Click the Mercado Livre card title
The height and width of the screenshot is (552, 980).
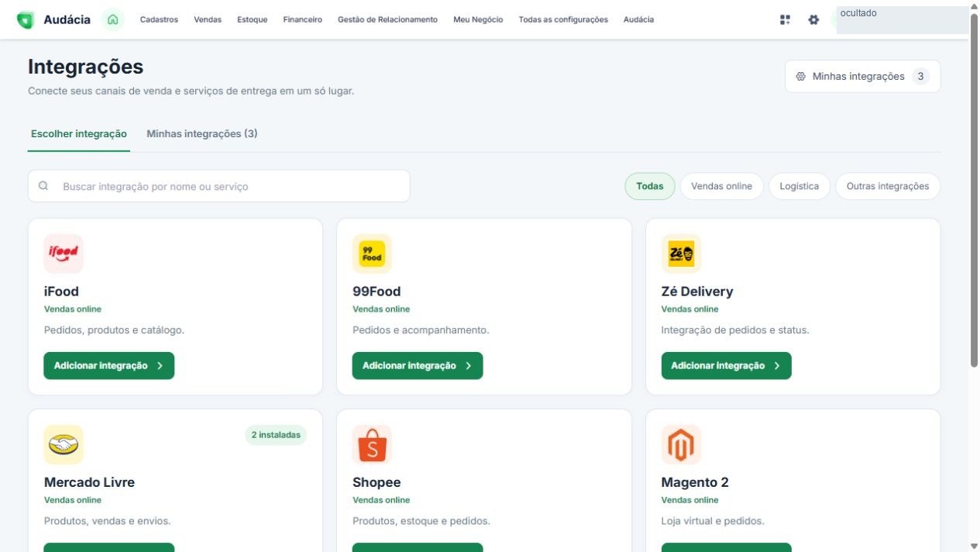coord(89,482)
